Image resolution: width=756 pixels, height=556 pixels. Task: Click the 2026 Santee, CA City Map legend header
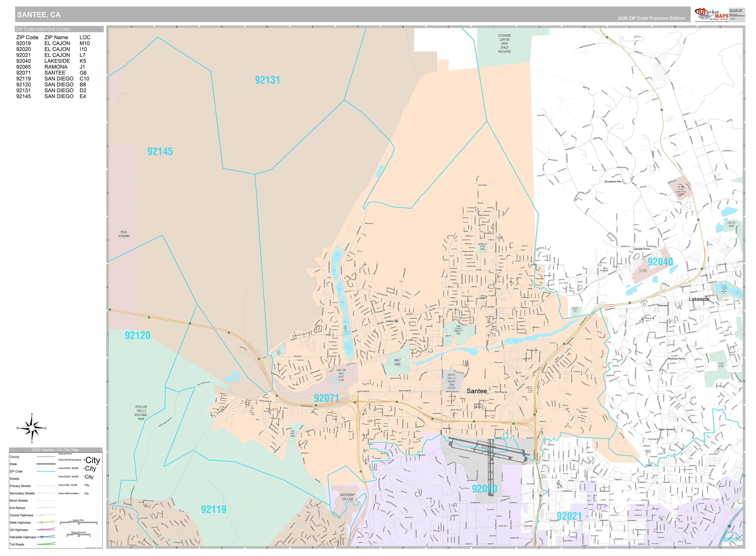(x=56, y=450)
